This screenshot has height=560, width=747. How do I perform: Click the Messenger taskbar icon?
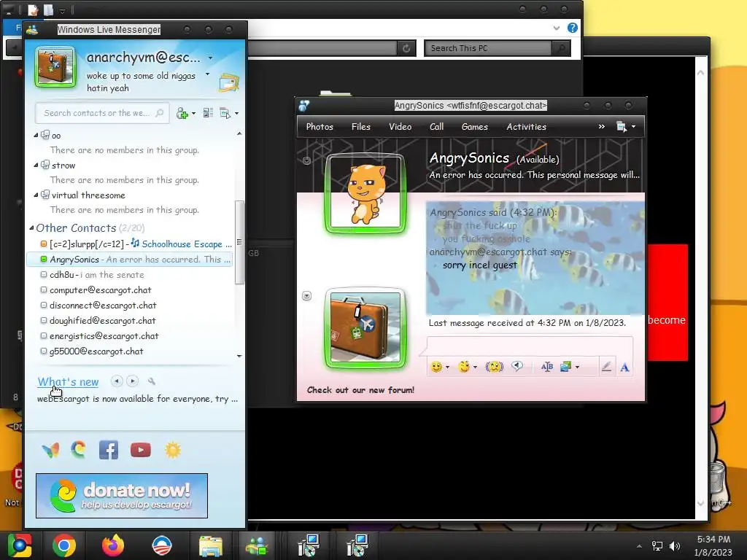click(256, 546)
